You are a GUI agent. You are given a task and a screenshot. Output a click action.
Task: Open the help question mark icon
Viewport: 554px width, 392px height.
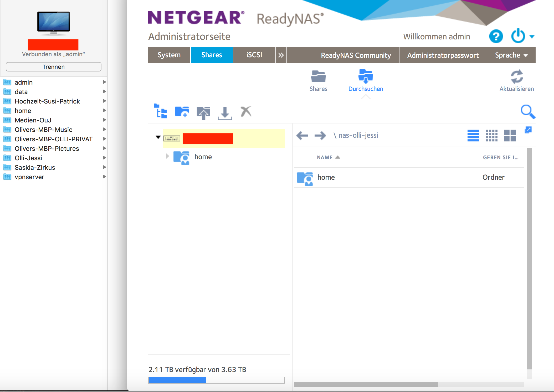point(496,37)
